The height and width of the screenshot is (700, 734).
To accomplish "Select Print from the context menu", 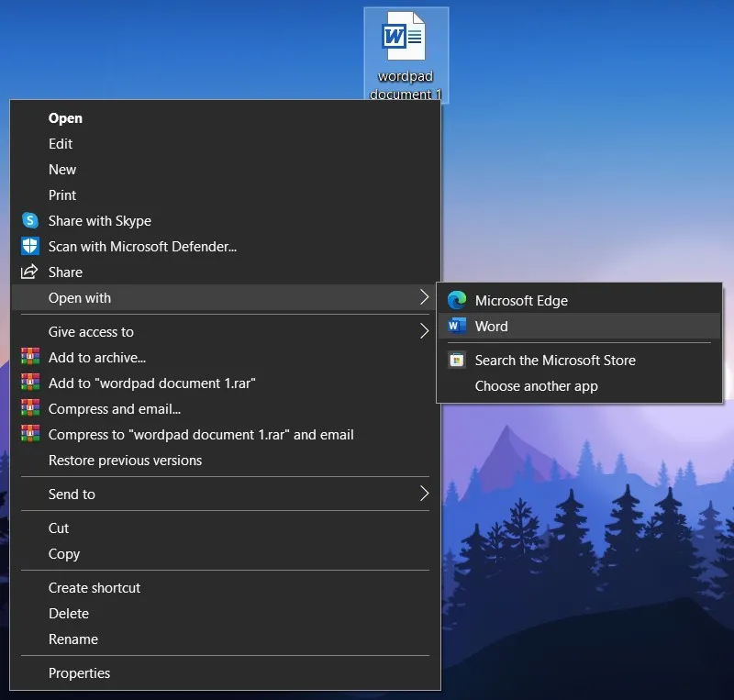I will (x=62, y=195).
